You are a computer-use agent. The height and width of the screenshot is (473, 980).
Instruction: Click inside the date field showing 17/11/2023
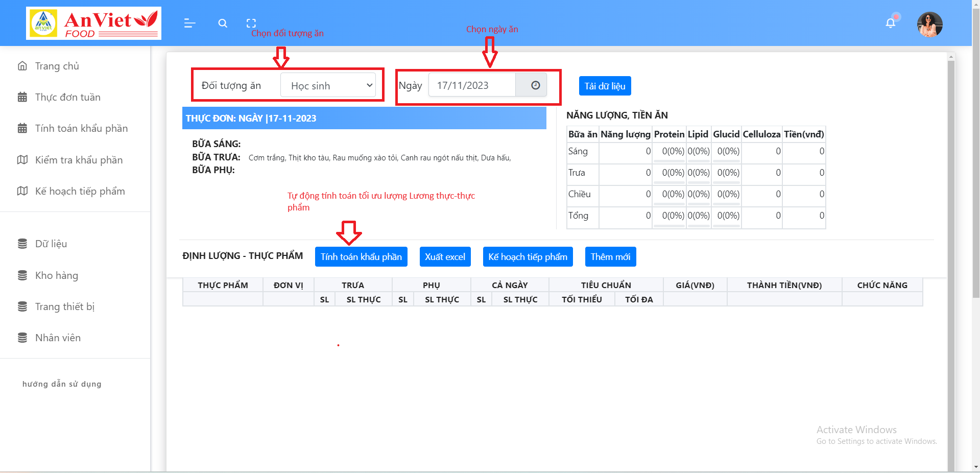(470, 85)
